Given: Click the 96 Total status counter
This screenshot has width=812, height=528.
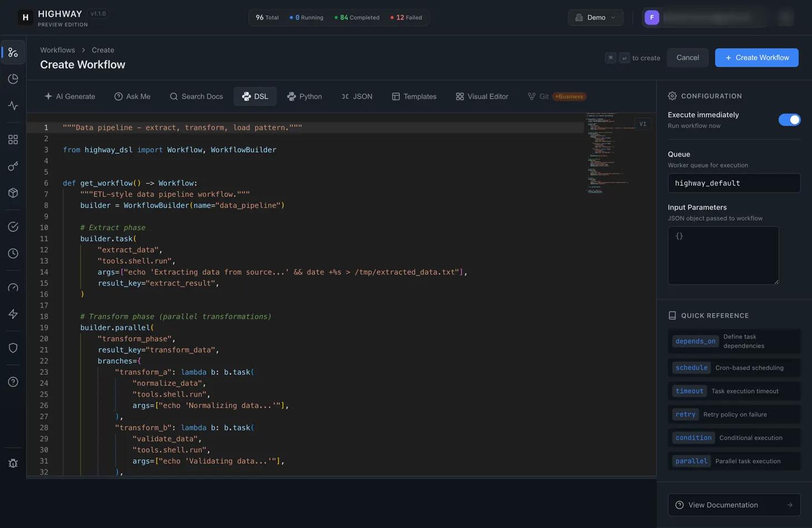Looking at the screenshot, I should (267, 18).
